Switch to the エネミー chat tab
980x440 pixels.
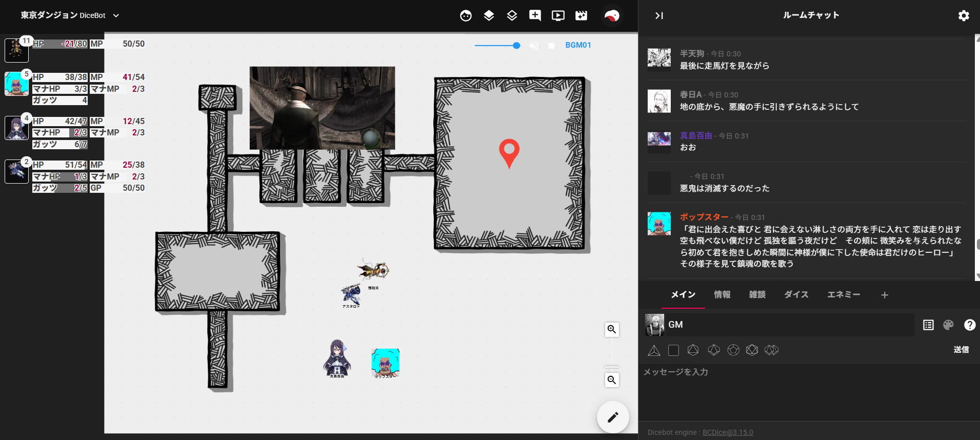(x=844, y=294)
